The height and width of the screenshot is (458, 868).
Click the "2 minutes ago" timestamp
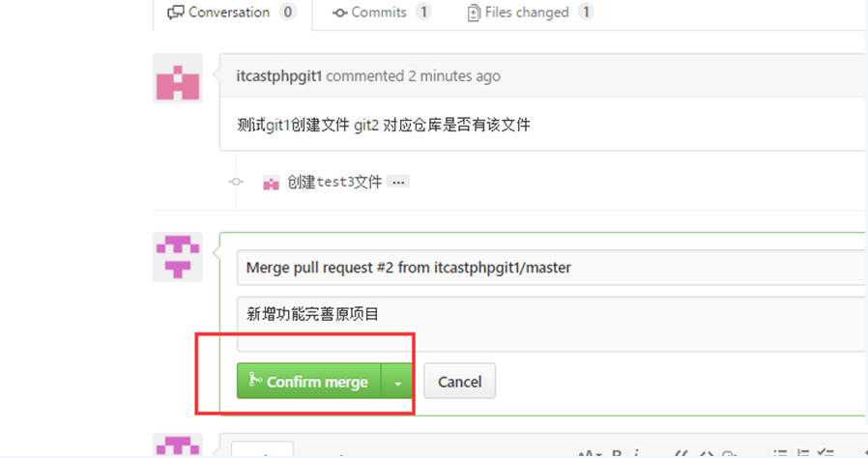click(454, 75)
